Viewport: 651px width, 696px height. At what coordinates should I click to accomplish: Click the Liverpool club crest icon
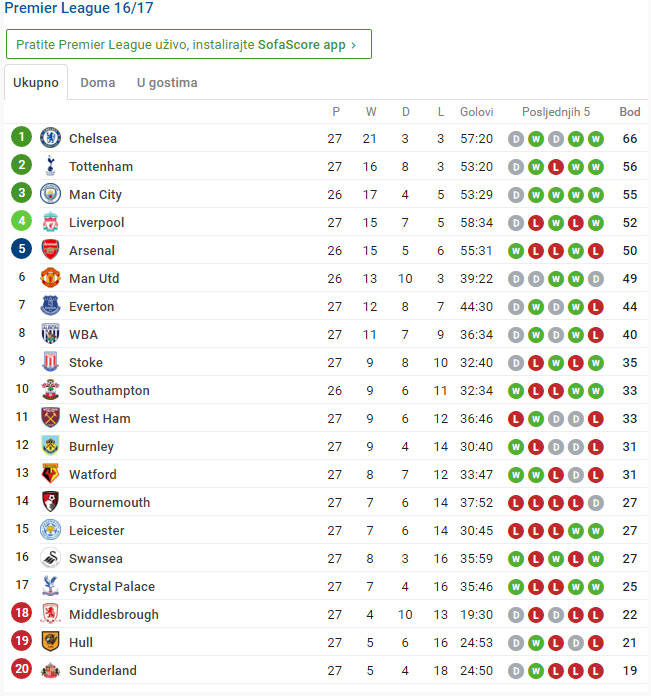(x=50, y=222)
